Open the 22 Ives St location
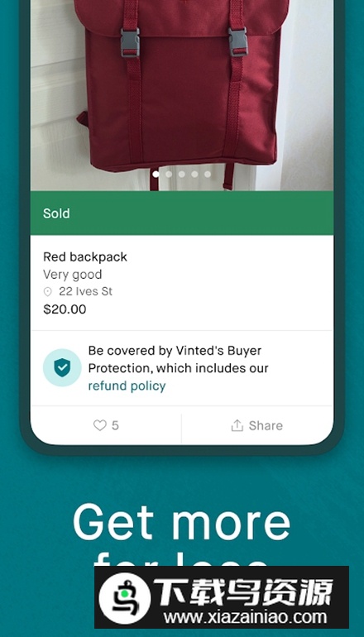 pyautogui.click(x=86, y=291)
